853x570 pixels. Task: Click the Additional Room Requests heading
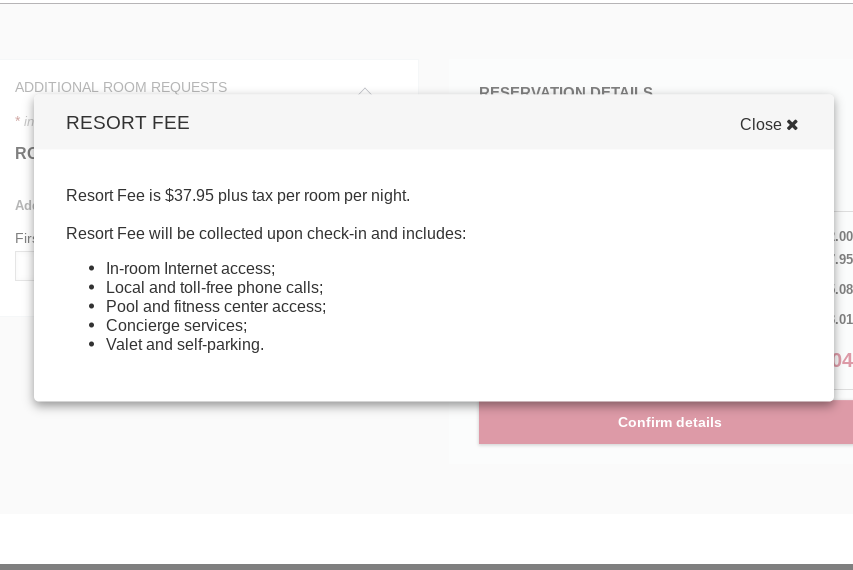pyautogui.click(x=121, y=87)
